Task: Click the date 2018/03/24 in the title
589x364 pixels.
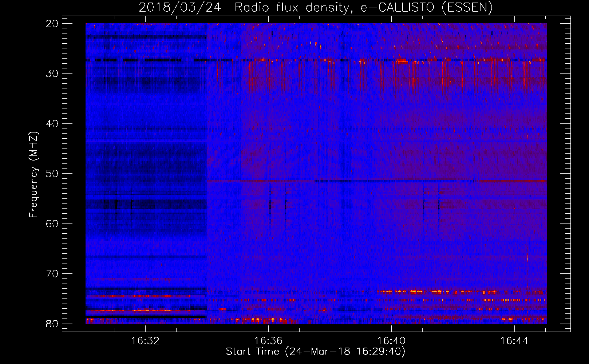Action: tap(180, 7)
